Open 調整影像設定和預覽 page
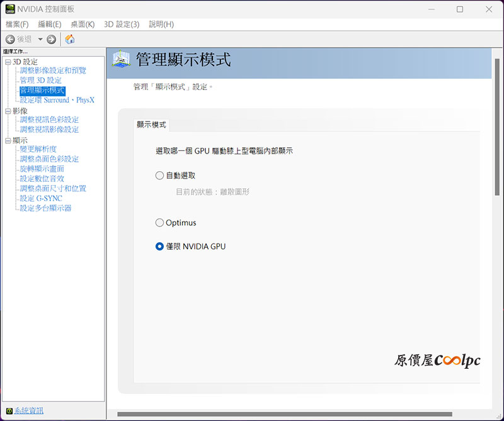The width and height of the screenshot is (504, 421). pyautogui.click(x=53, y=70)
